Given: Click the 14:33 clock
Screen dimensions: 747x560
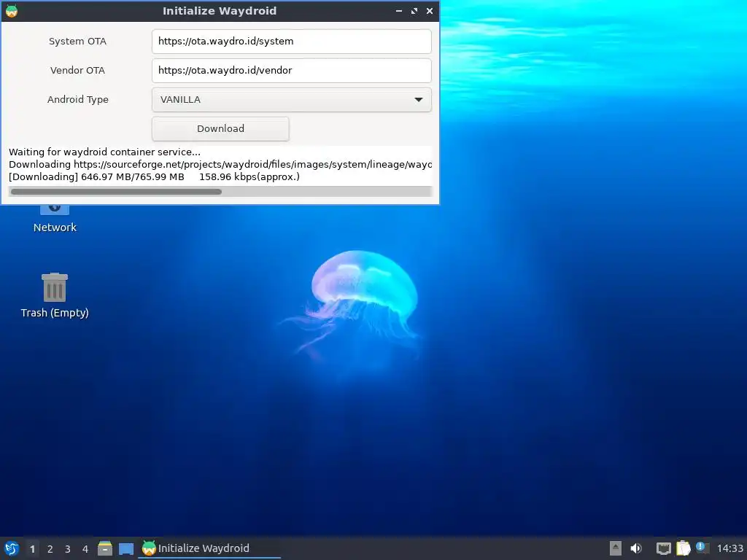Looking at the screenshot, I should coord(729,548).
